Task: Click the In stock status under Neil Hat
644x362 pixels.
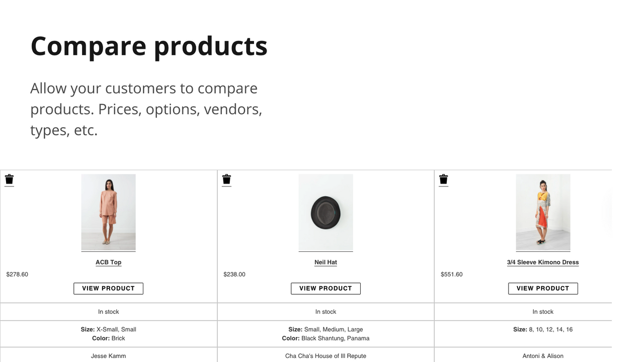Action: click(x=326, y=311)
